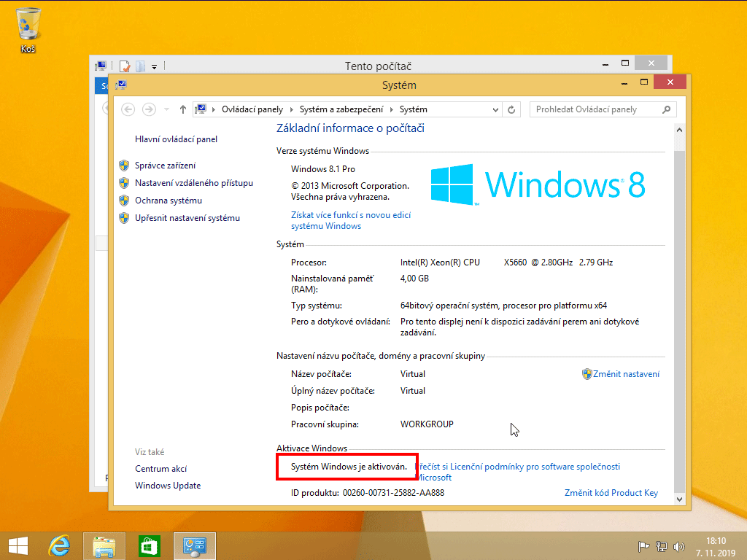
Task: Open Customize Quick Access Toolbar dropdown in Tento počítač
Action: pyautogui.click(x=155, y=66)
